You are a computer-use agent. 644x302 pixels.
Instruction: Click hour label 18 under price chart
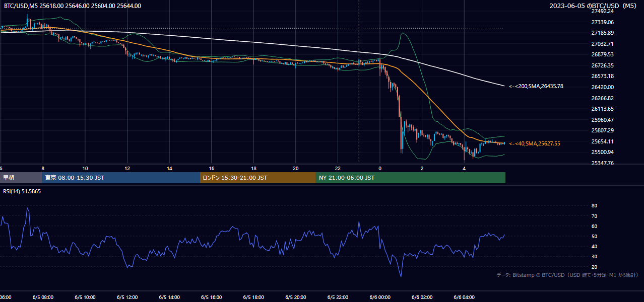click(x=253, y=168)
